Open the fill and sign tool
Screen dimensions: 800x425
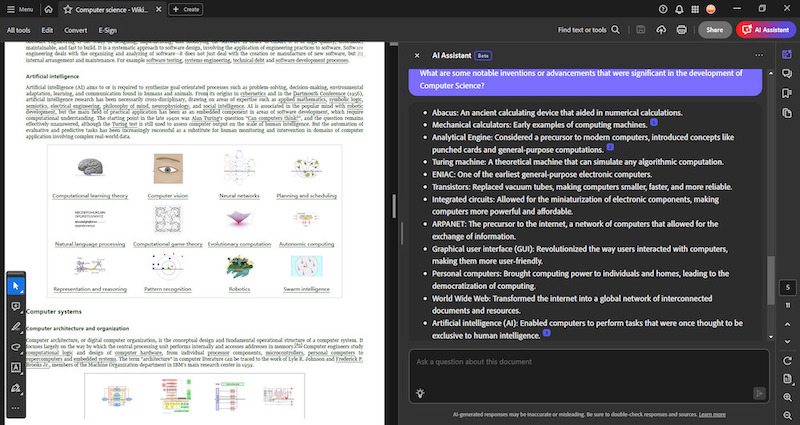(15, 387)
